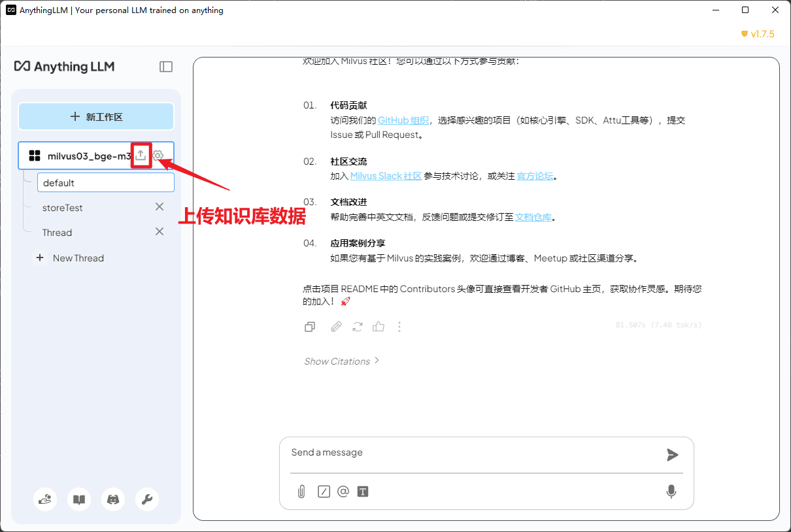The height and width of the screenshot is (532, 791).
Task: Select the storeTest thread
Action: tap(63, 208)
